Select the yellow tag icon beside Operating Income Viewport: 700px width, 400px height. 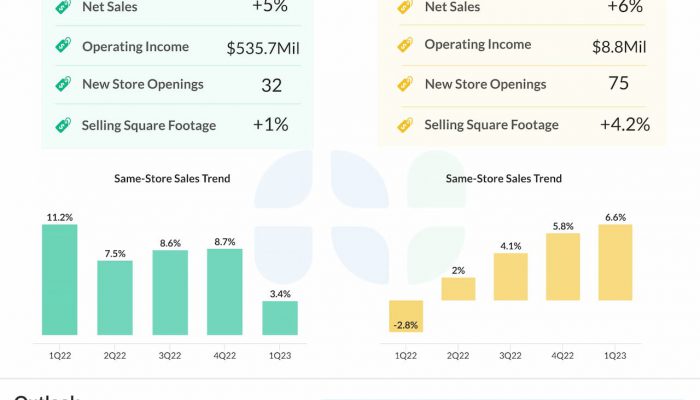[x=405, y=45]
